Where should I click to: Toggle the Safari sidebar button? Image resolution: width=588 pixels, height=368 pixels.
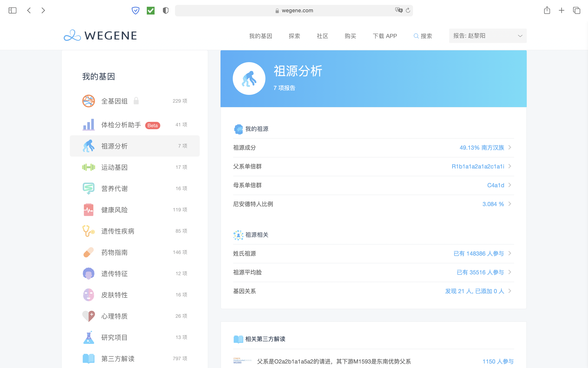tap(12, 10)
